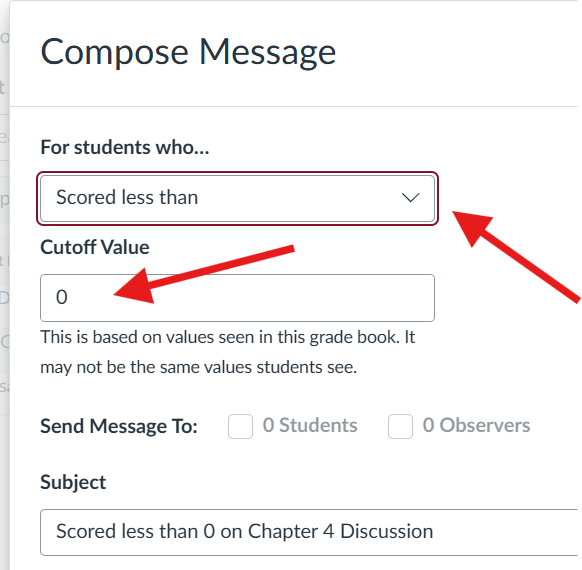The height and width of the screenshot is (570, 582).
Task: Focus the Cutoff Value input field
Action: (237, 298)
